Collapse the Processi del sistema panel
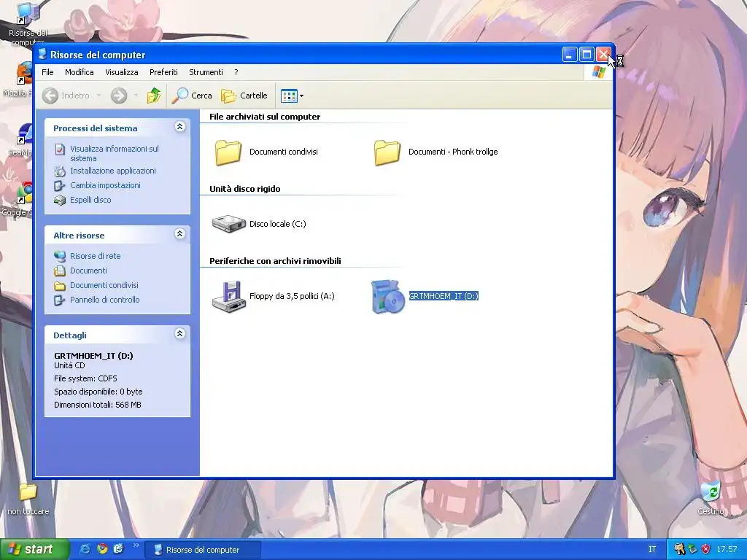The image size is (747, 560). [x=179, y=127]
